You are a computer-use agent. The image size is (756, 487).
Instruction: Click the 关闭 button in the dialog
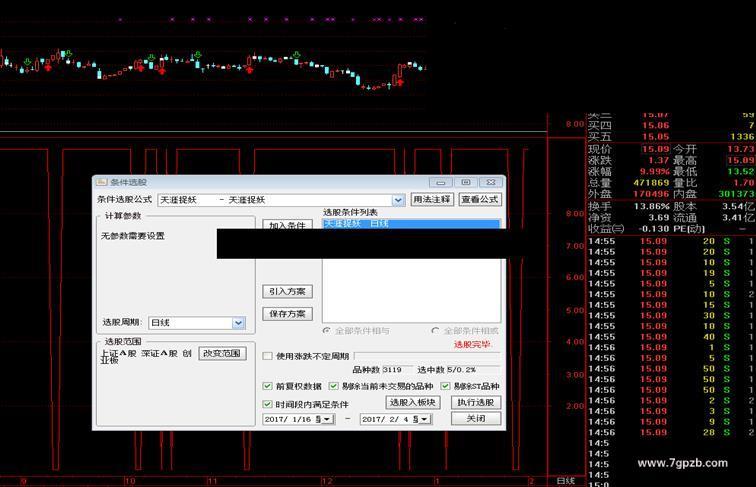point(476,419)
